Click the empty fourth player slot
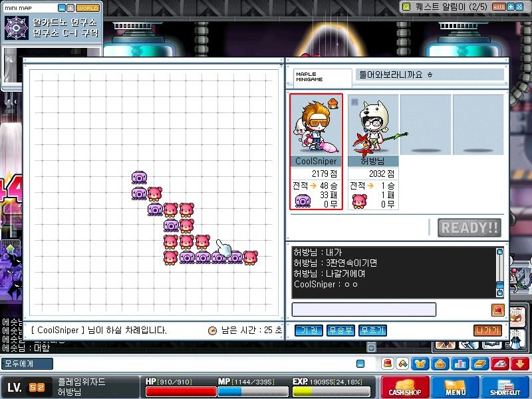This screenshot has height=399, width=532. pyautogui.click(x=478, y=125)
